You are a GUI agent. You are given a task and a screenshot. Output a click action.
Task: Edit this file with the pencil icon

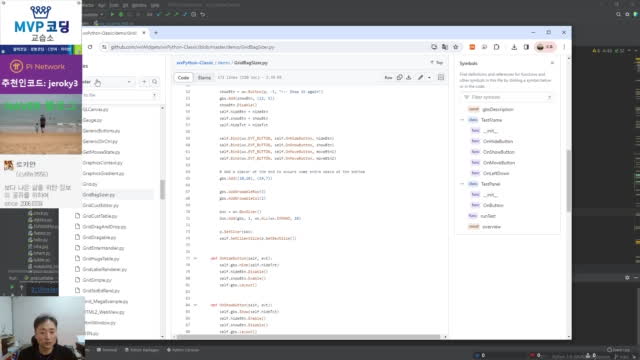click(420, 78)
